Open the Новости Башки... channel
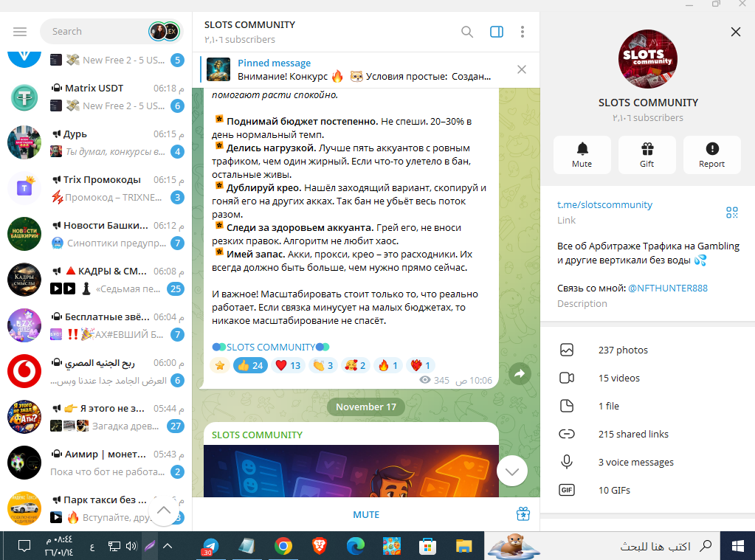The height and width of the screenshot is (560, 755). pyautogui.click(x=96, y=234)
